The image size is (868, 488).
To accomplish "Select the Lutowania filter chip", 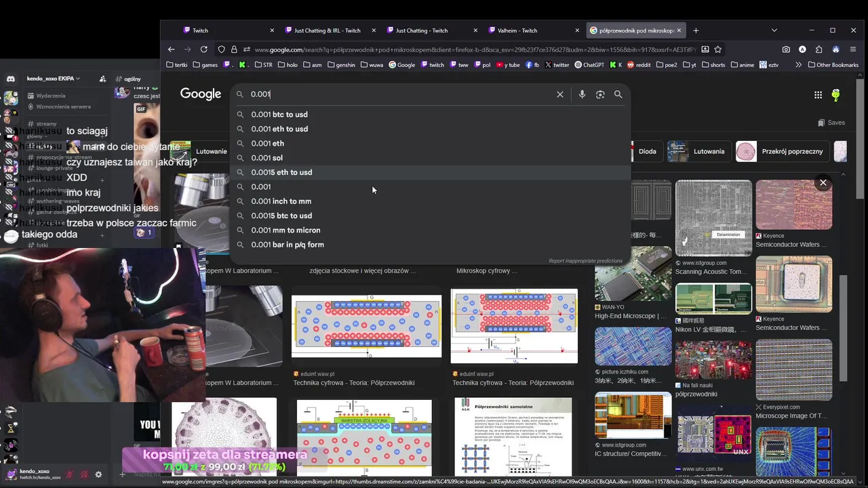I will tap(698, 151).
